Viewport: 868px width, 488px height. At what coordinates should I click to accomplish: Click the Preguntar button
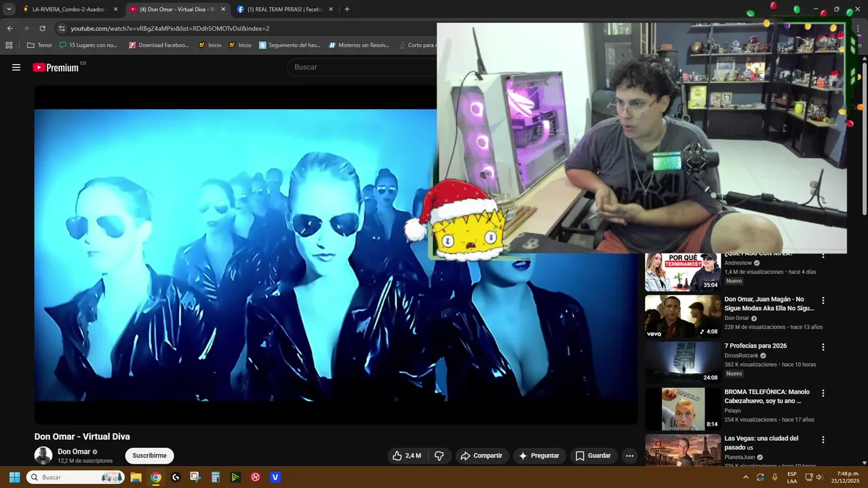click(x=539, y=455)
